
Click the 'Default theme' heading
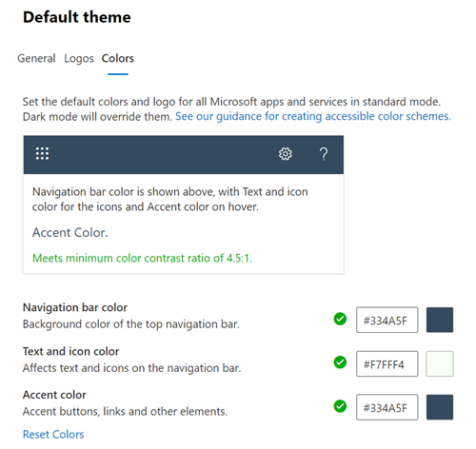tap(77, 17)
